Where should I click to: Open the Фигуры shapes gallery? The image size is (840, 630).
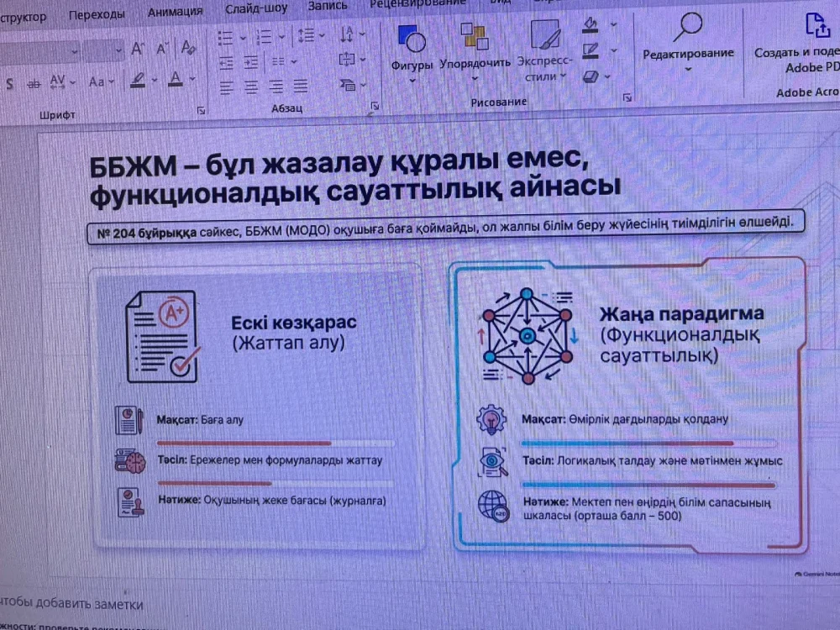(x=412, y=52)
